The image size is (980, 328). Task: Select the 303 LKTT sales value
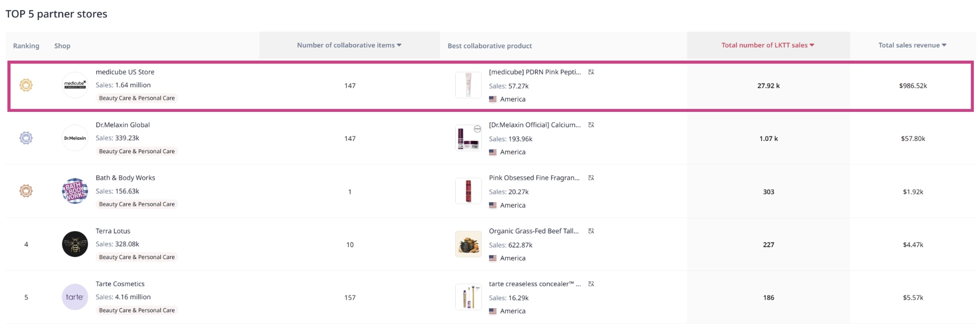(768, 192)
